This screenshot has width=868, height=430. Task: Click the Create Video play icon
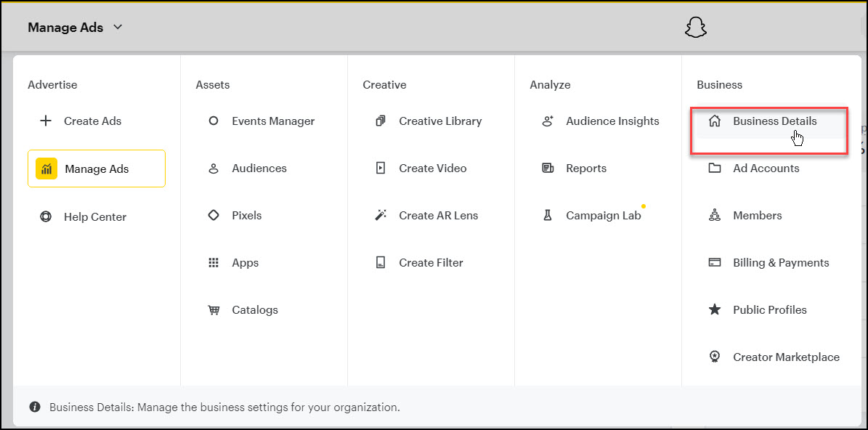381,169
